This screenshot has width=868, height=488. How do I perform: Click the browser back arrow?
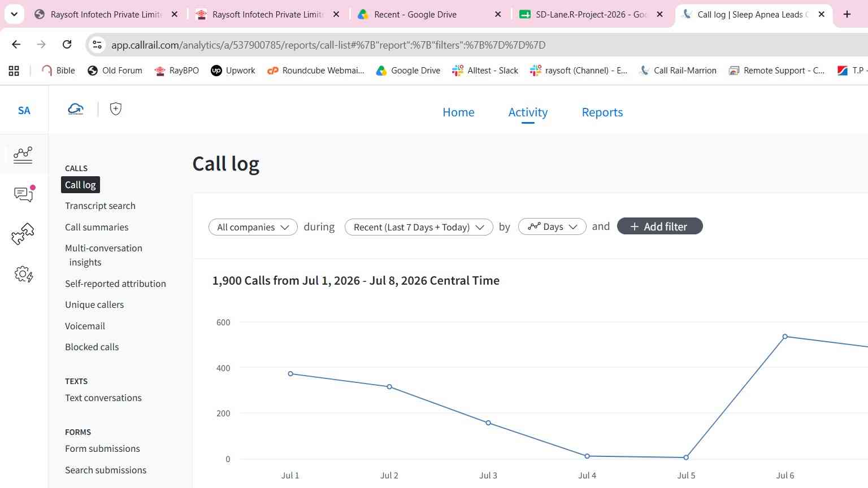pos(16,45)
